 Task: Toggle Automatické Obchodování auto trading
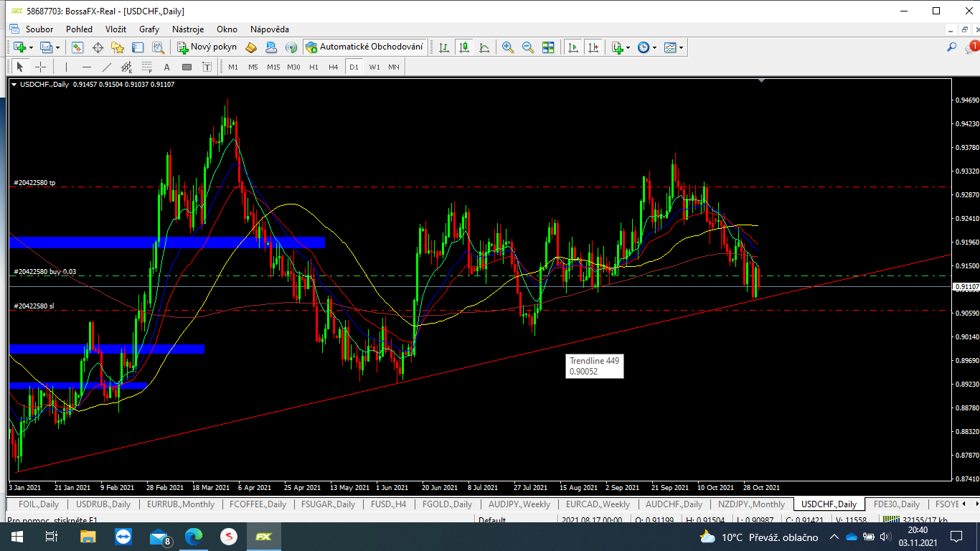click(x=364, y=47)
